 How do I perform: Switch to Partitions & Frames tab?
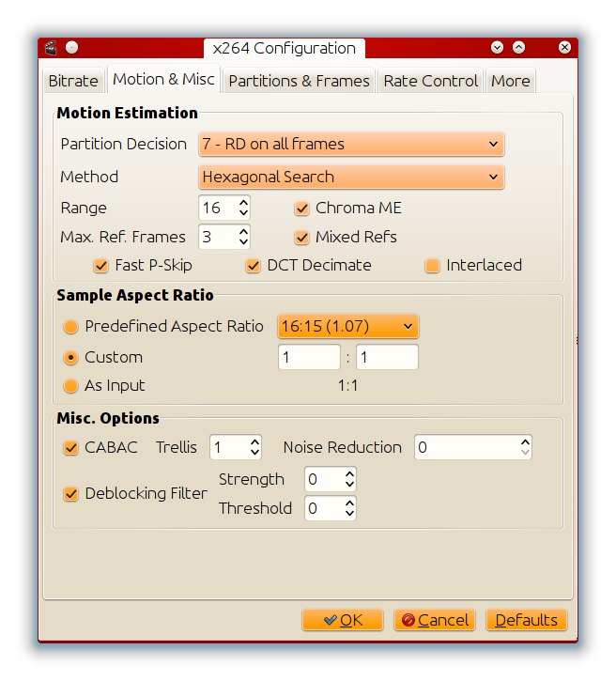(x=300, y=81)
